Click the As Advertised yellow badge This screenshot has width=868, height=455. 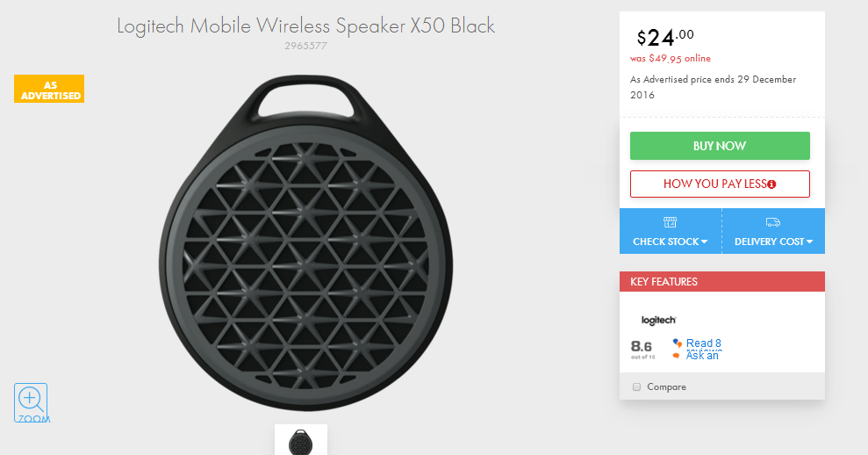(49, 89)
